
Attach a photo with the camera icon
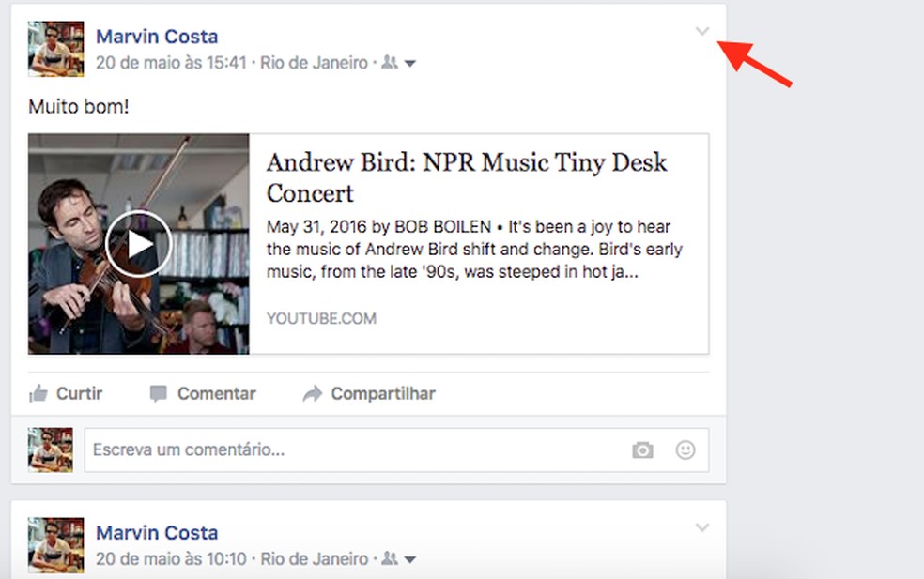[642, 450]
